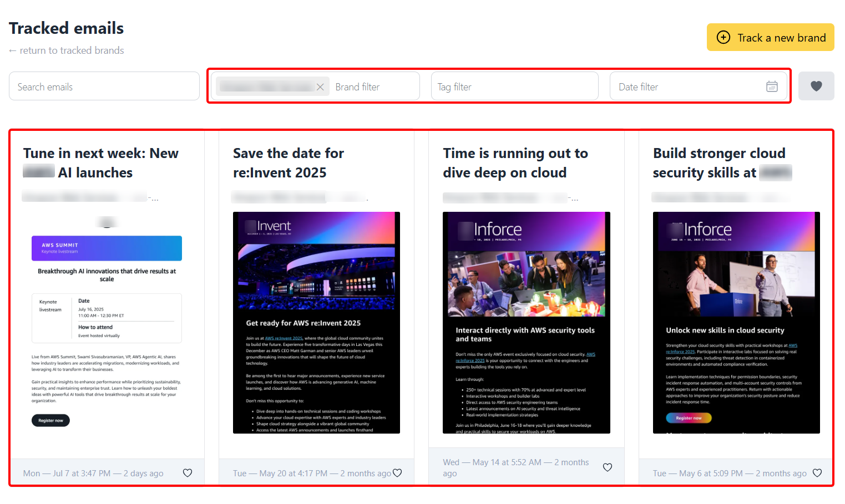
Task: Click the 'Tracked emails' page heading
Action: (x=67, y=28)
